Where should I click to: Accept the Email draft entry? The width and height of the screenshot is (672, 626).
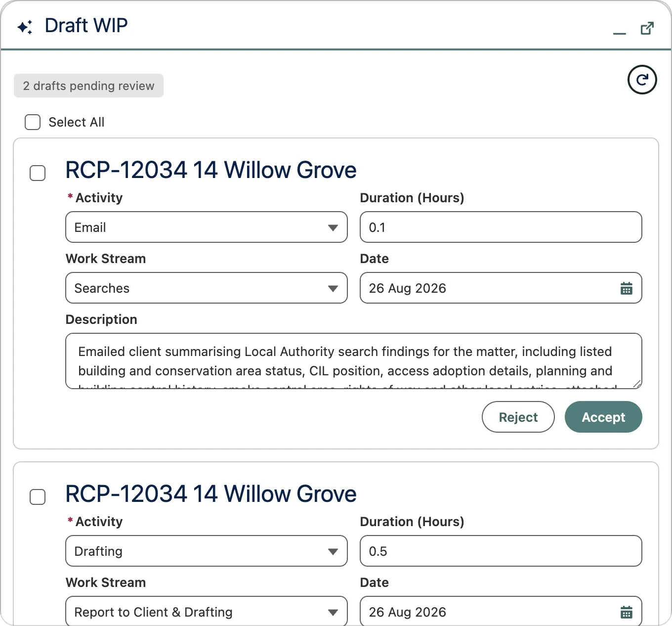603,417
